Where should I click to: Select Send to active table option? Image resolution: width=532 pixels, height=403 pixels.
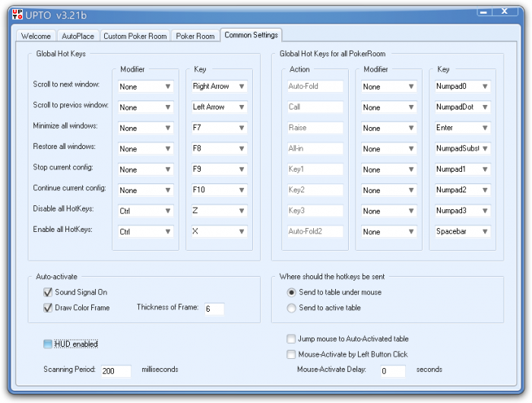pos(291,308)
